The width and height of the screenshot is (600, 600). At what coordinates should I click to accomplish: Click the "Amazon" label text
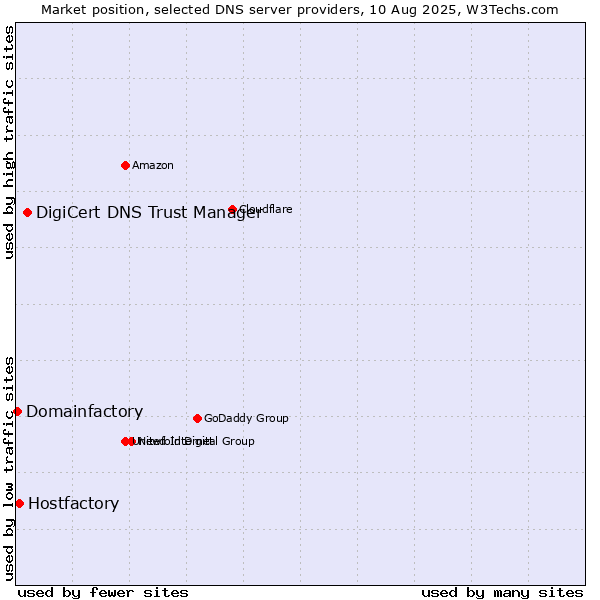point(153,165)
